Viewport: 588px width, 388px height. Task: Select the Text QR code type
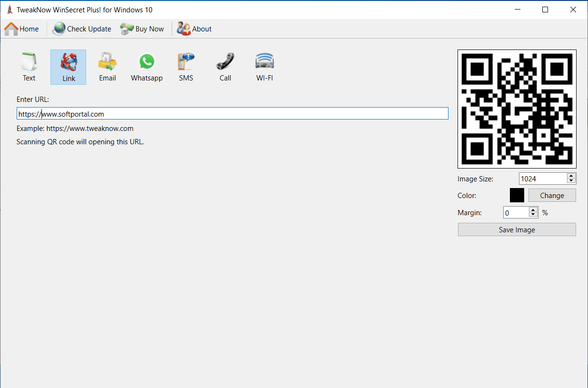(29, 67)
